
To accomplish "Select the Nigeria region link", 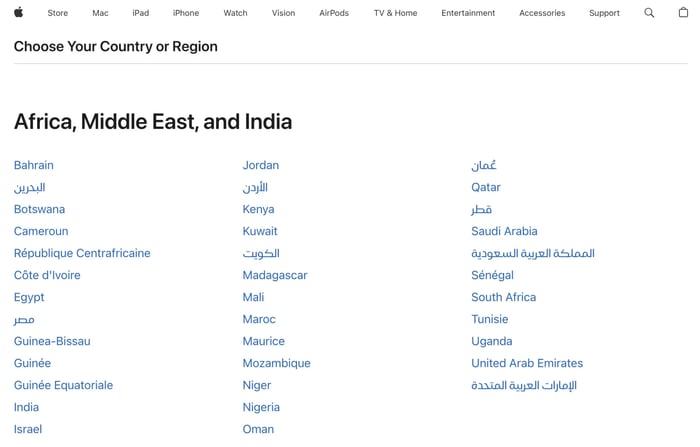I will coord(261,407).
